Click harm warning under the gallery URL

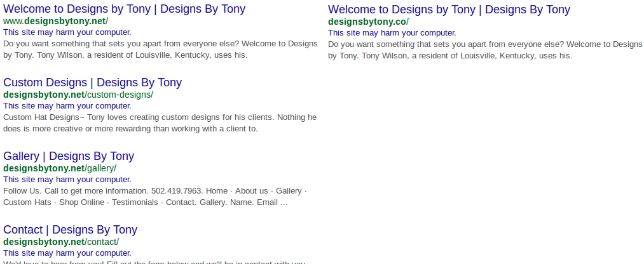point(67,180)
